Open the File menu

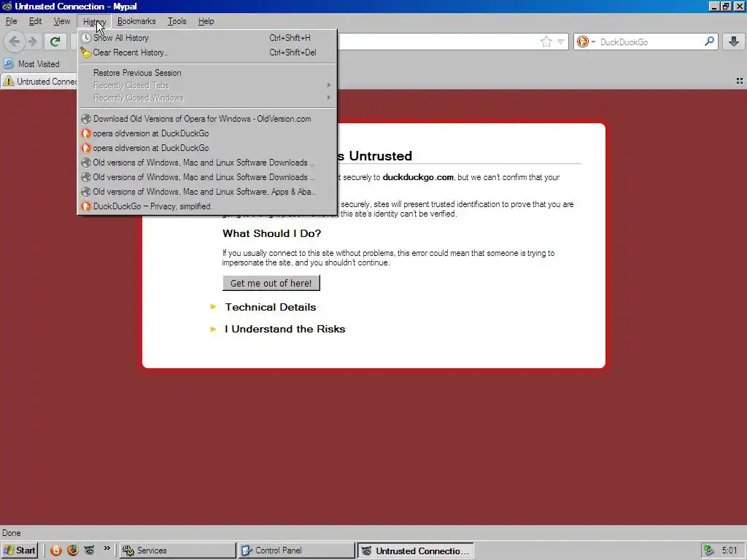[12, 21]
